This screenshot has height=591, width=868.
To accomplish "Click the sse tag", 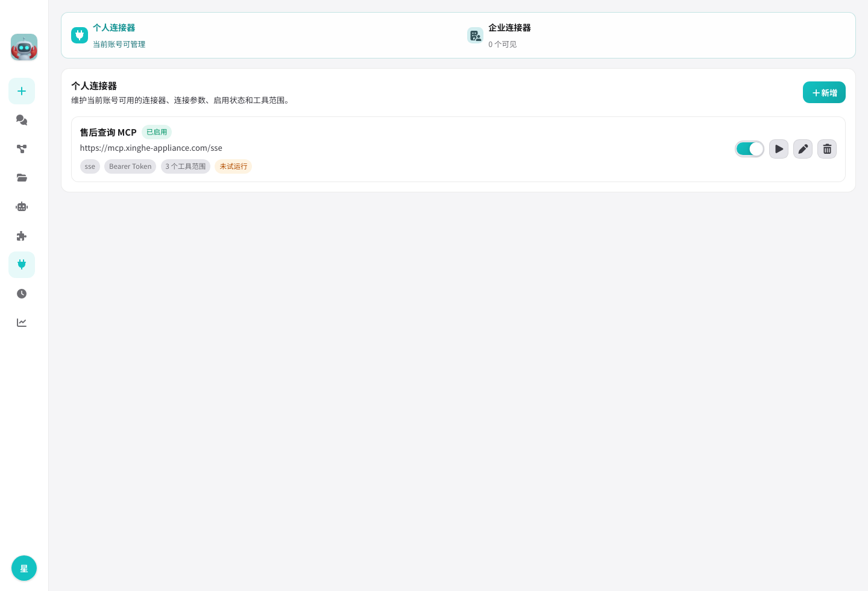I will point(90,166).
